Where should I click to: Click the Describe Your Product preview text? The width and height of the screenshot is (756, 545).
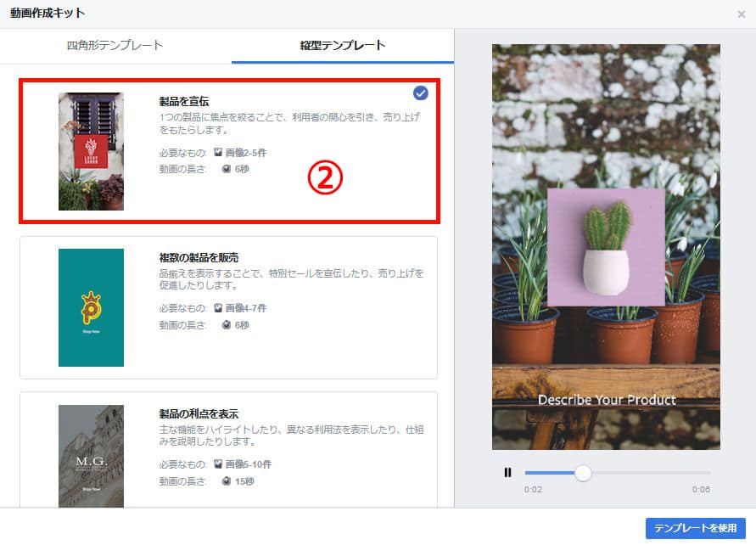(606, 400)
